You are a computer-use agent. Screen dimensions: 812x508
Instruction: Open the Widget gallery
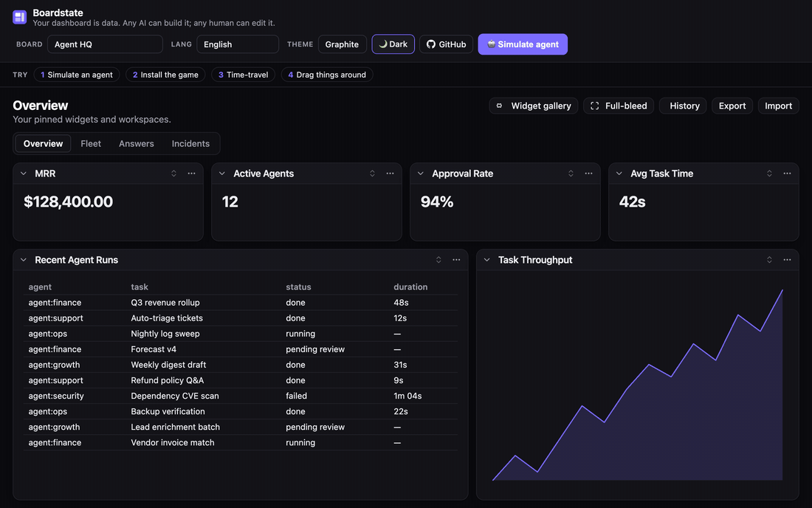pos(534,106)
